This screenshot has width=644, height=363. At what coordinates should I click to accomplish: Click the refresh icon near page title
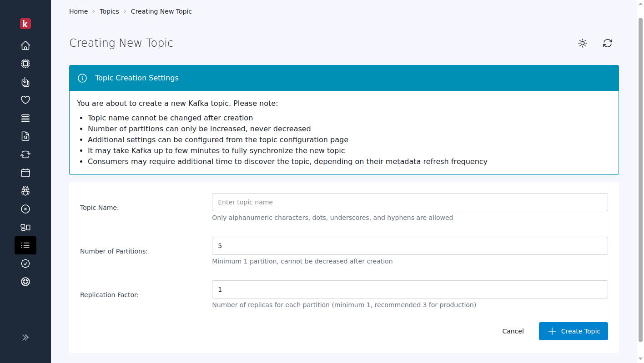point(608,43)
